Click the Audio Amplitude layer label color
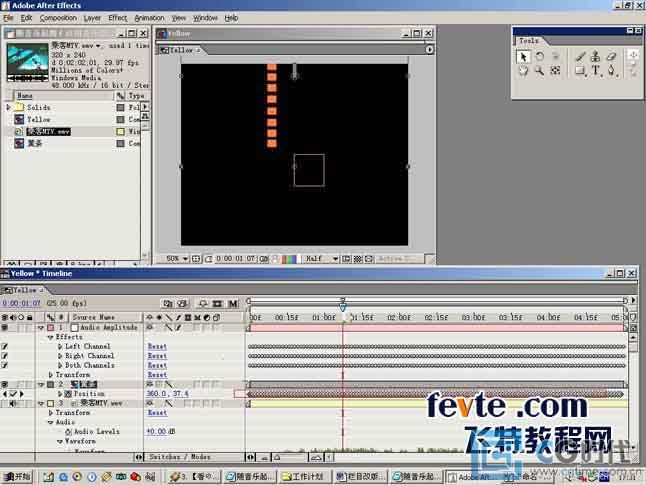Image resolution: width=646 pixels, height=485 pixels. pos(51,328)
